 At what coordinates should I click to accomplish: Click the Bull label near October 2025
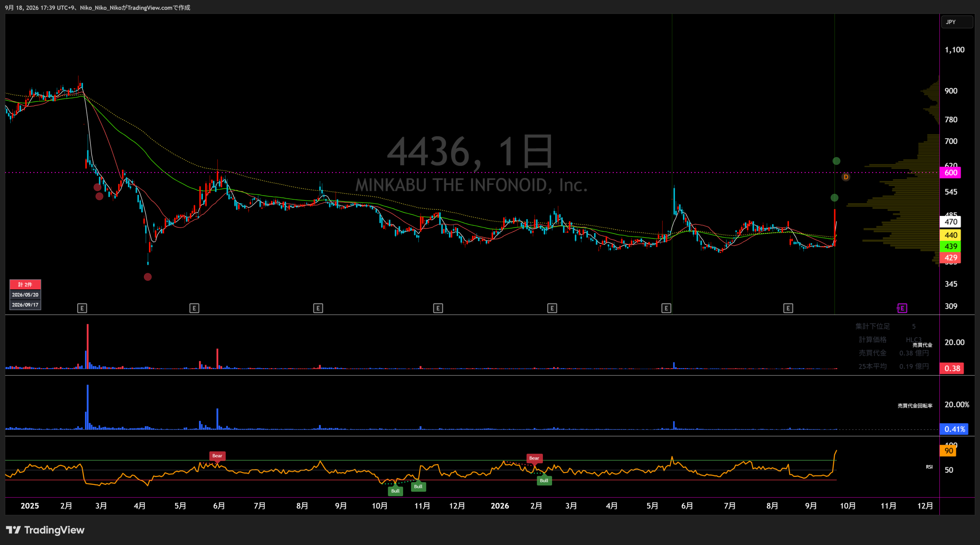click(x=395, y=491)
